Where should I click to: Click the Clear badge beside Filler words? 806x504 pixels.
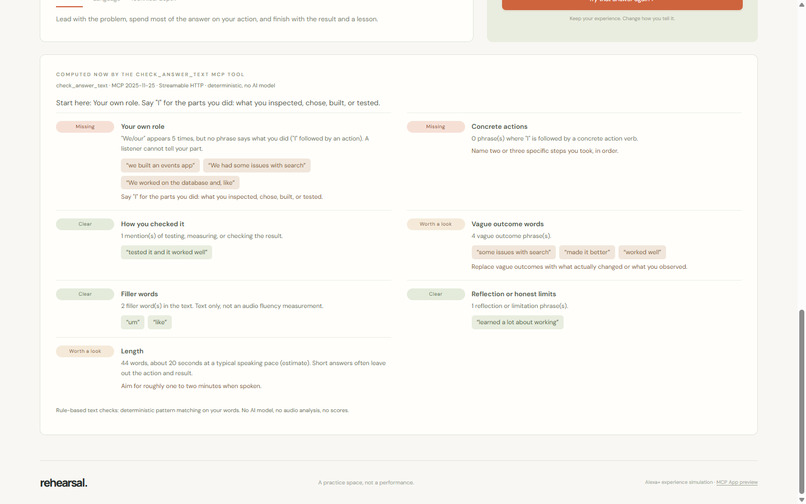[x=85, y=294]
